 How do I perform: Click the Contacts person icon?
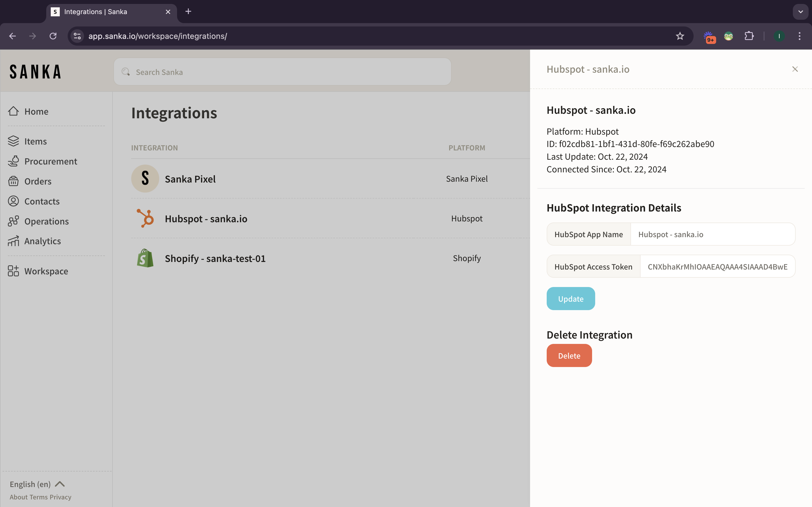14,201
